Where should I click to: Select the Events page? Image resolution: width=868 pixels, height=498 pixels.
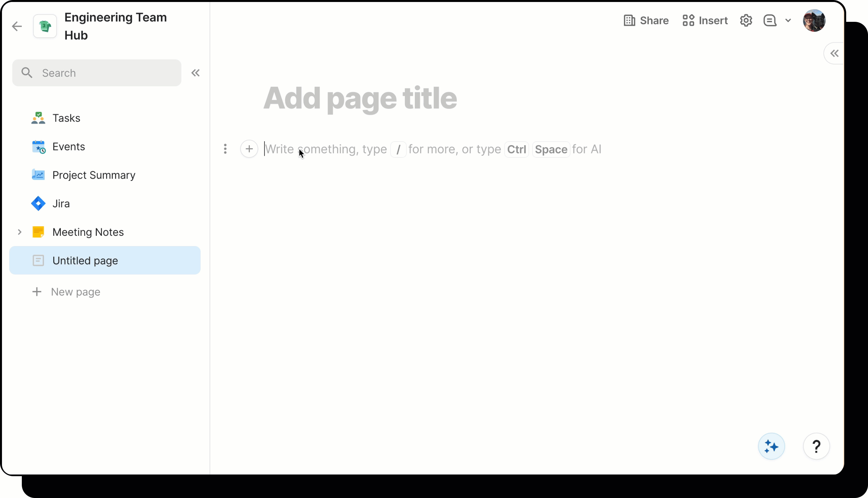68,146
